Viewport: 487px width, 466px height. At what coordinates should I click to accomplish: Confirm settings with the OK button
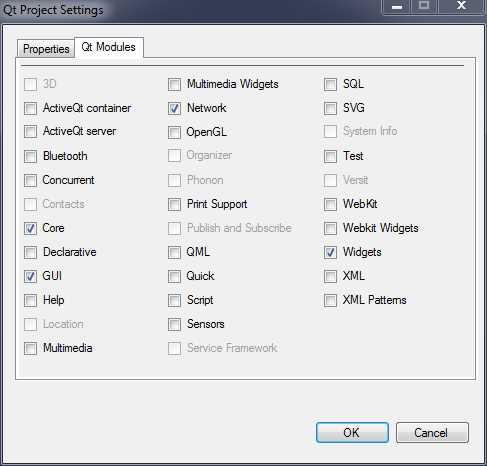(352, 432)
